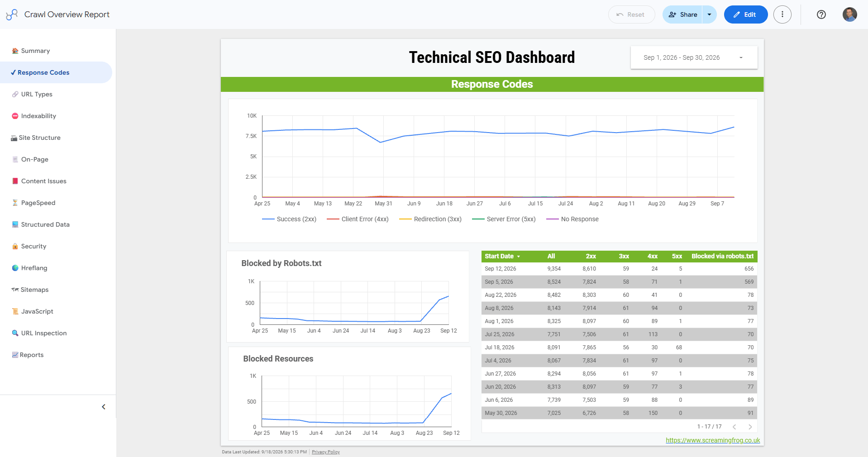
Task: Toggle Success (2xx) legend series
Action: pyautogui.click(x=289, y=219)
